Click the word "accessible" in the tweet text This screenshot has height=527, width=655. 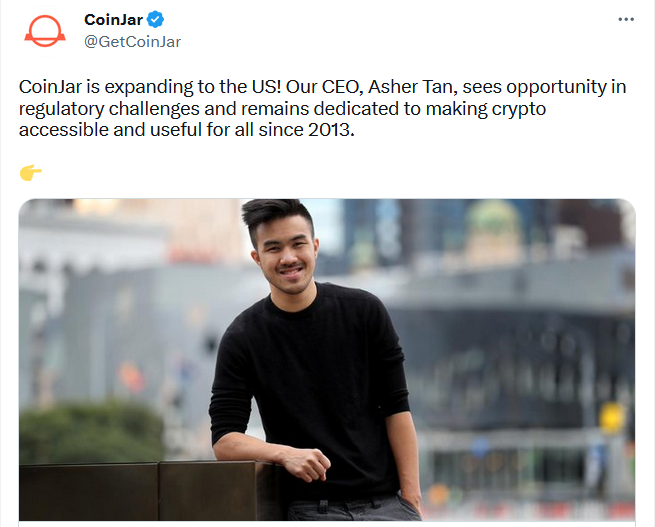pyautogui.click(x=62, y=131)
